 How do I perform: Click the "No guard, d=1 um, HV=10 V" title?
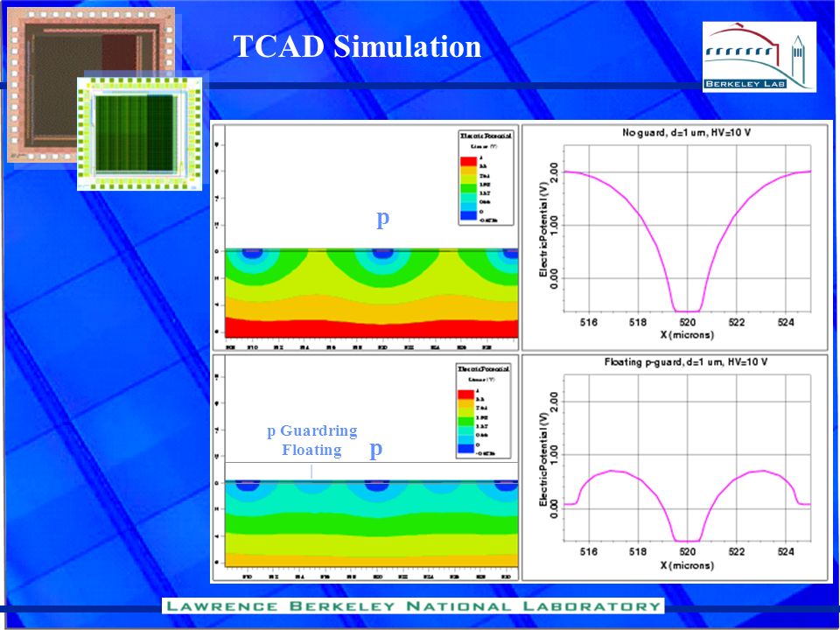(x=686, y=132)
